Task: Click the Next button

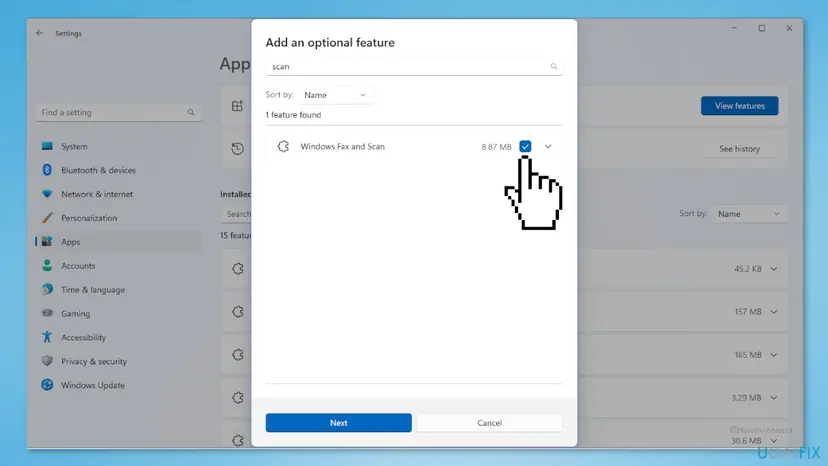Action: pyautogui.click(x=338, y=423)
